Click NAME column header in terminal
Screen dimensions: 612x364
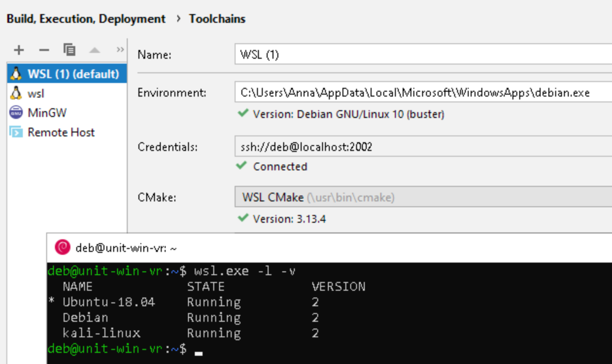(77, 286)
